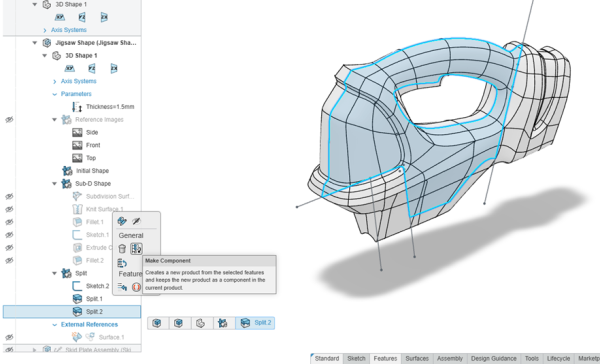
Task: Collapse the Jigsaw Shape tree node
Action: pos(35,43)
